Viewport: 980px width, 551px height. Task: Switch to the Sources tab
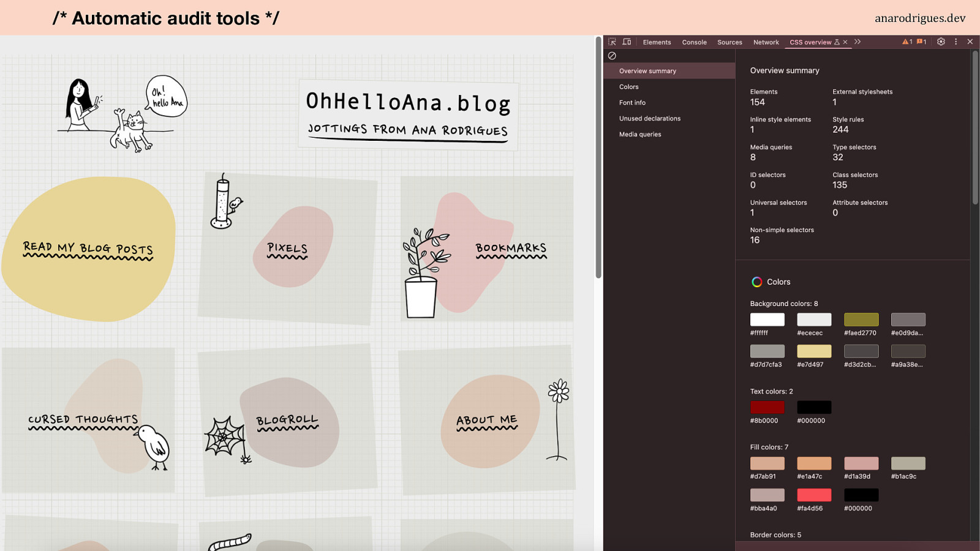click(x=729, y=42)
